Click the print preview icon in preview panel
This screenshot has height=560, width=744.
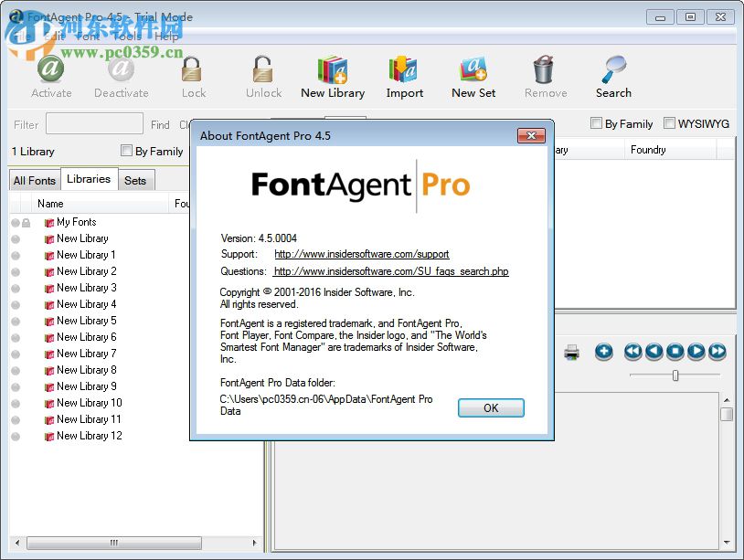pyautogui.click(x=571, y=352)
